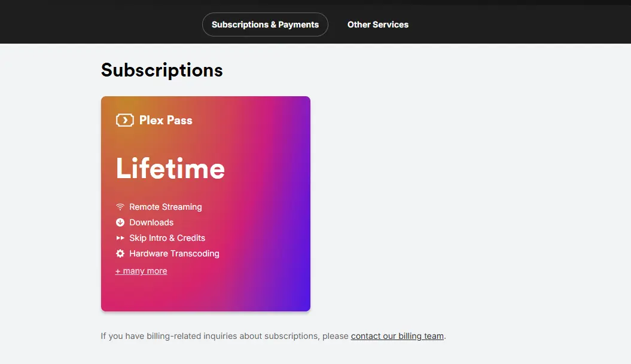Select the Hardware Transcoding feature text

[174, 253]
